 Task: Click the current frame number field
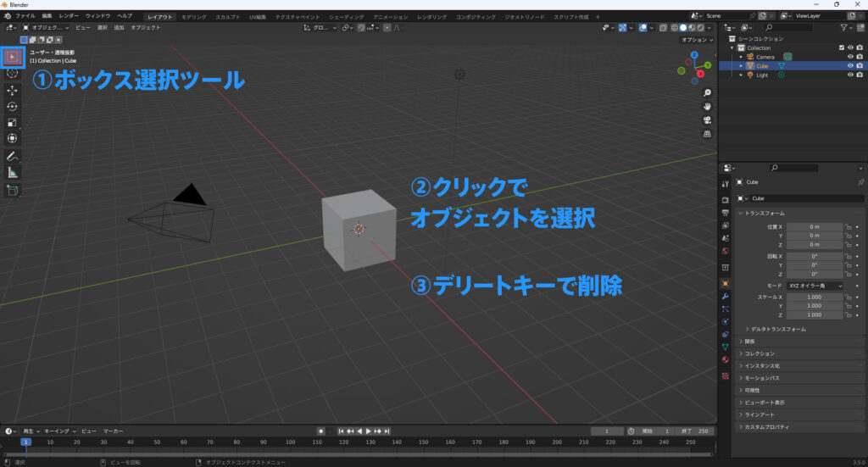point(607,431)
